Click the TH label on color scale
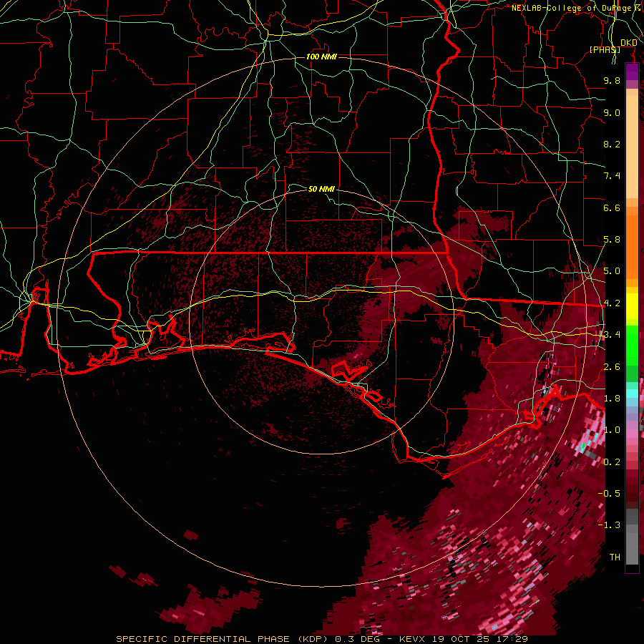Viewport: 644px width, 644px height. pos(615,557)
